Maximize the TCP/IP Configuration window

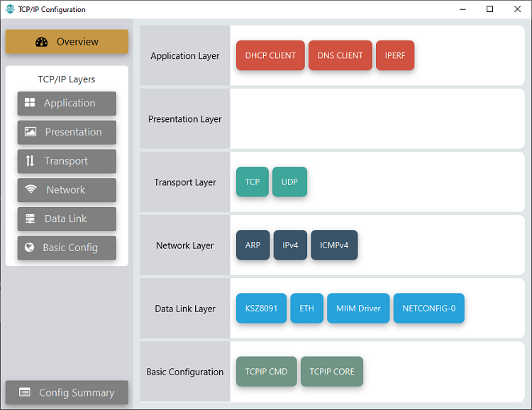click(489, 9)
